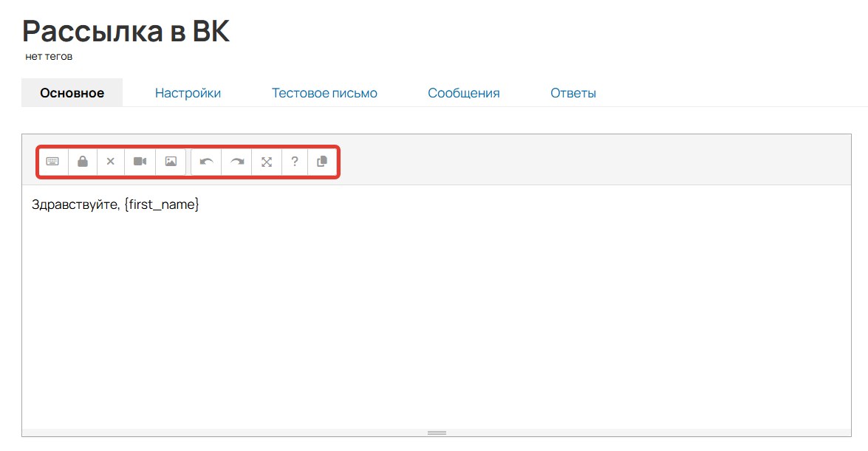Image resolution: width=868 pixels, height=451 pixels.
Task: Click the 'нет тегов' tags label
Action: pyautogui.click(x=49, y=57)
